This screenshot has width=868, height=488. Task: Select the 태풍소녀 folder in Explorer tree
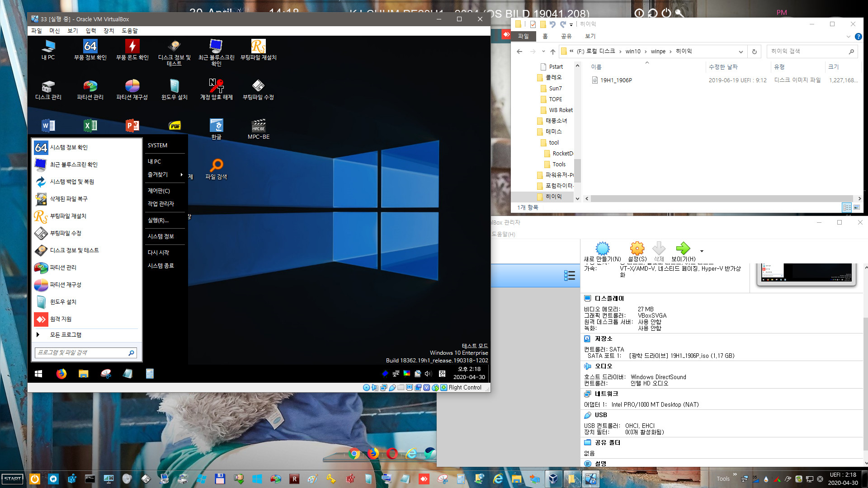point(556,121)
